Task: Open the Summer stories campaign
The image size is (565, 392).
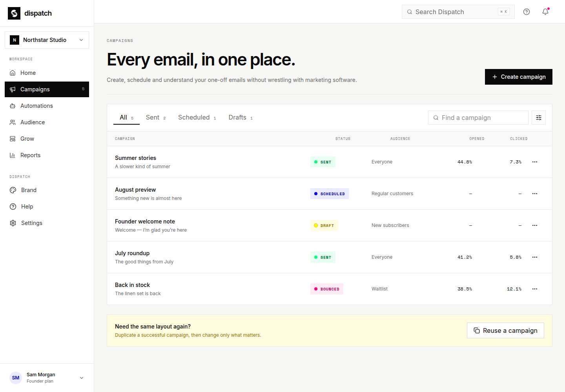Action: (x=135, y=158)
